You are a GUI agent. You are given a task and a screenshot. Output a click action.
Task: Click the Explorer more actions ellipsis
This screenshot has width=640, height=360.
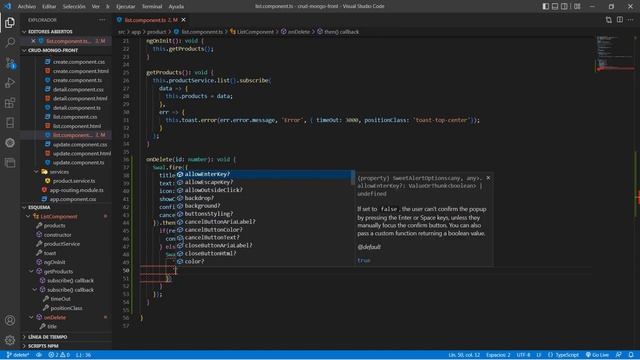coord(102,20)
